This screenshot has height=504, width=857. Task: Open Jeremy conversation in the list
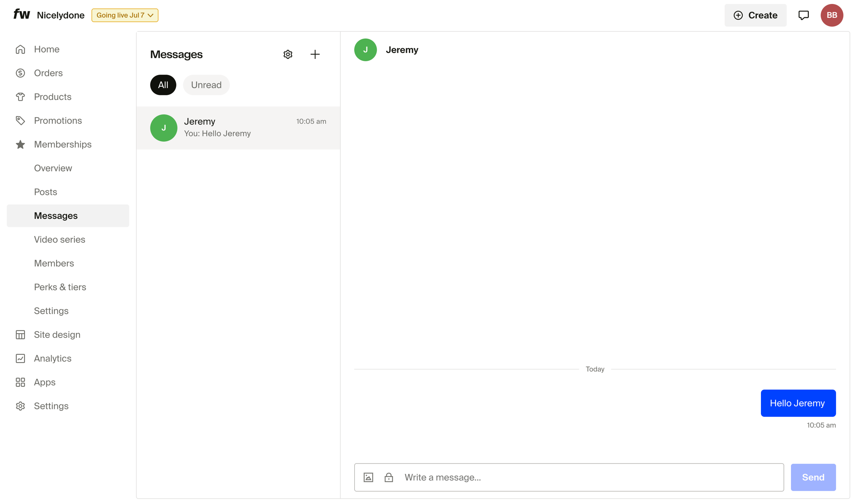point(238,128)
